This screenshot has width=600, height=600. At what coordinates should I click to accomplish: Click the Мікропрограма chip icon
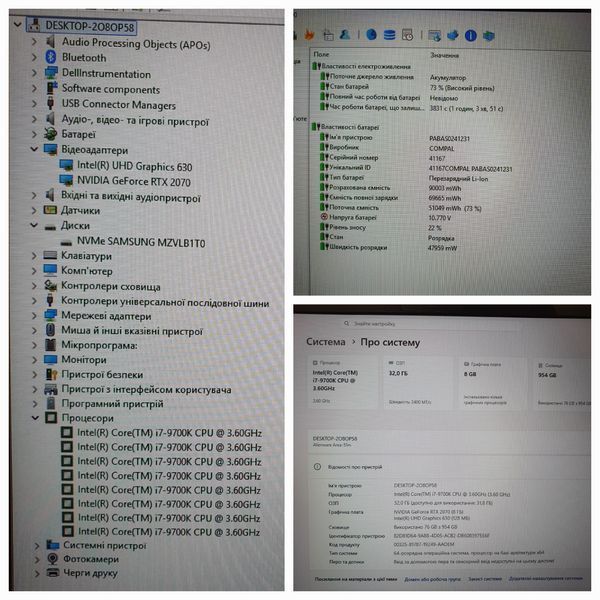click(51, 345)
